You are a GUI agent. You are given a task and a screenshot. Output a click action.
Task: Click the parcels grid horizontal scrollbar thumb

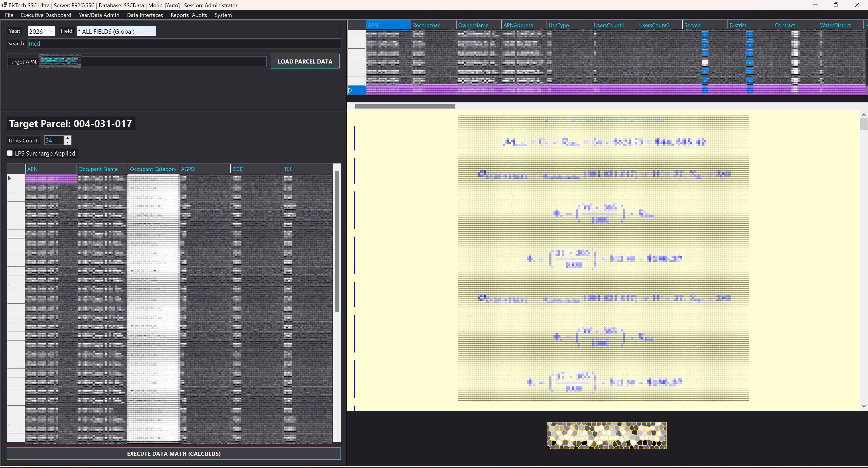pos(405,106)
